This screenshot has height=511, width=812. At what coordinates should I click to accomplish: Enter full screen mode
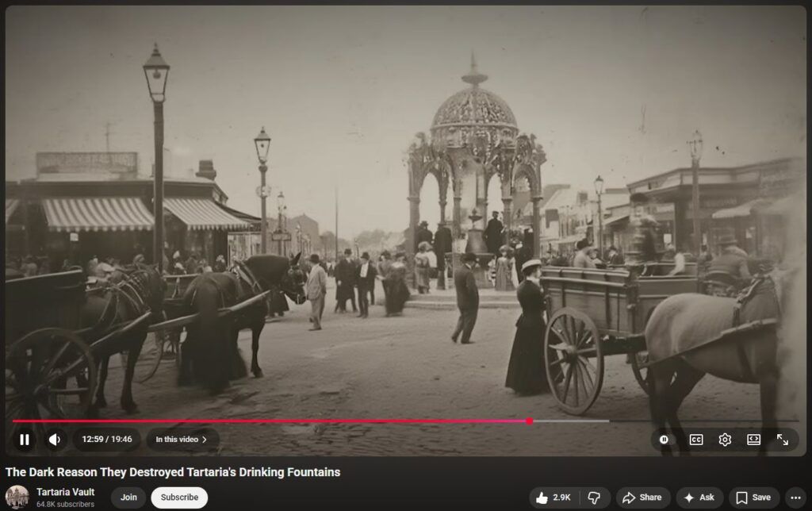783,440
